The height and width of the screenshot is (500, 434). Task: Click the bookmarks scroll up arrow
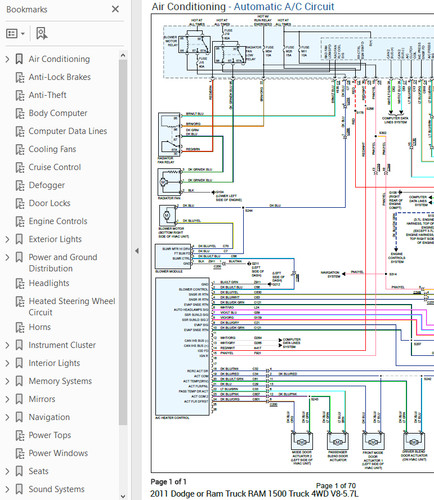pyautogui.click(x=123, y=55)
